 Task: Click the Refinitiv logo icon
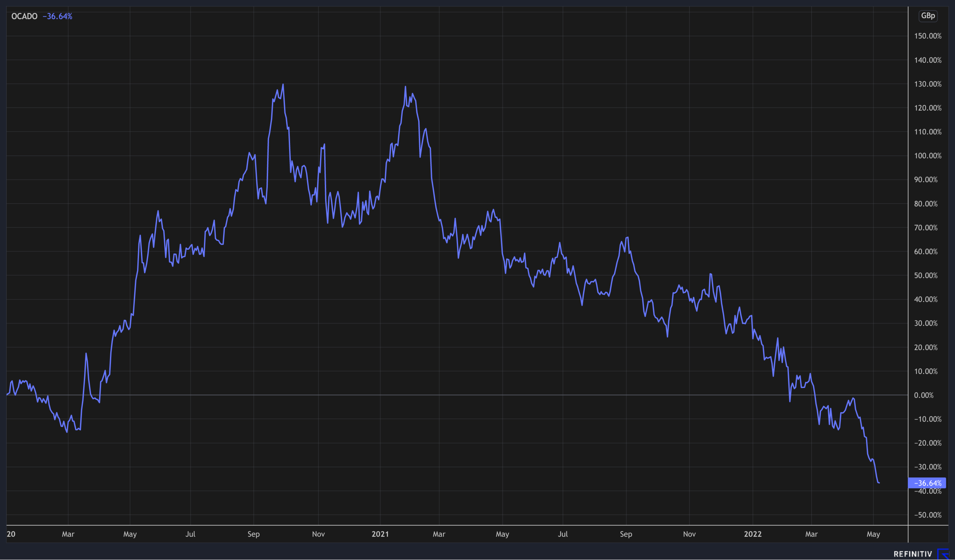pos(943,554)
